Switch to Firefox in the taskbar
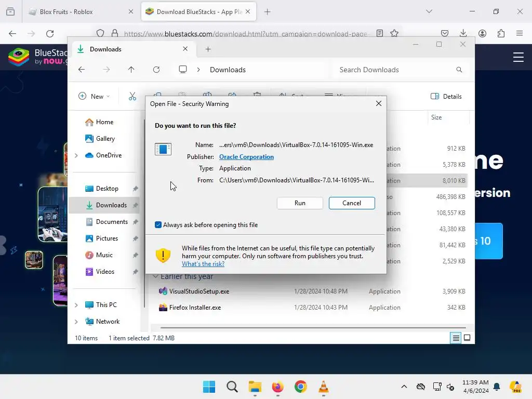The height and width of the screenshot is (399, 532). pyautogui.click(x=277, y=387)
